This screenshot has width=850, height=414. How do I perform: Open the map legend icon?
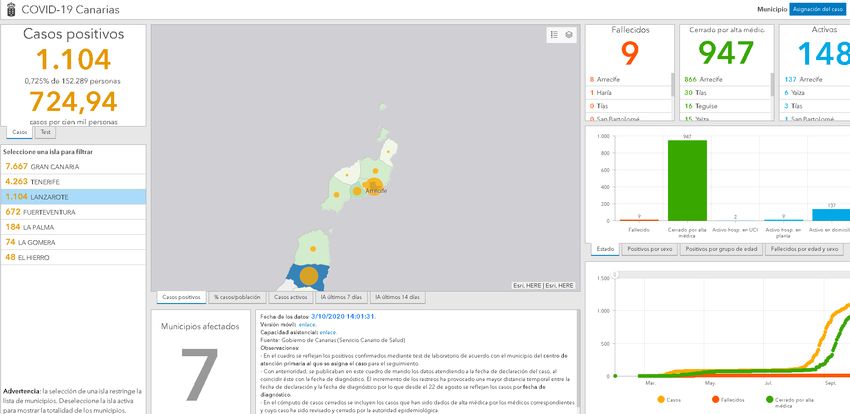click(553, 35)
